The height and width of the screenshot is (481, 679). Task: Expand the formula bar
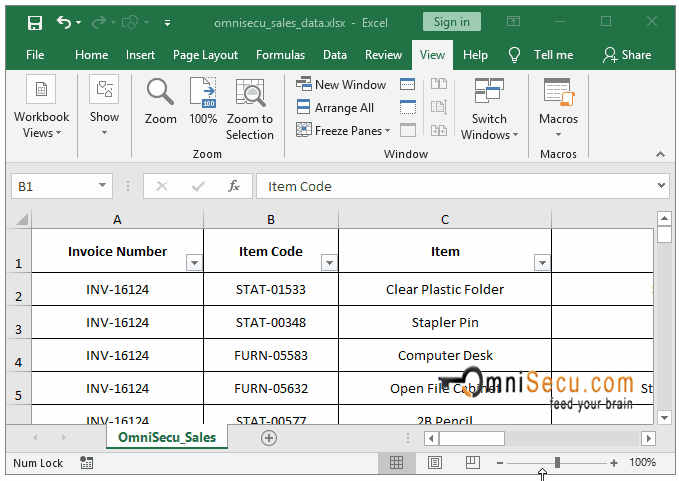[x=661, y=185]
